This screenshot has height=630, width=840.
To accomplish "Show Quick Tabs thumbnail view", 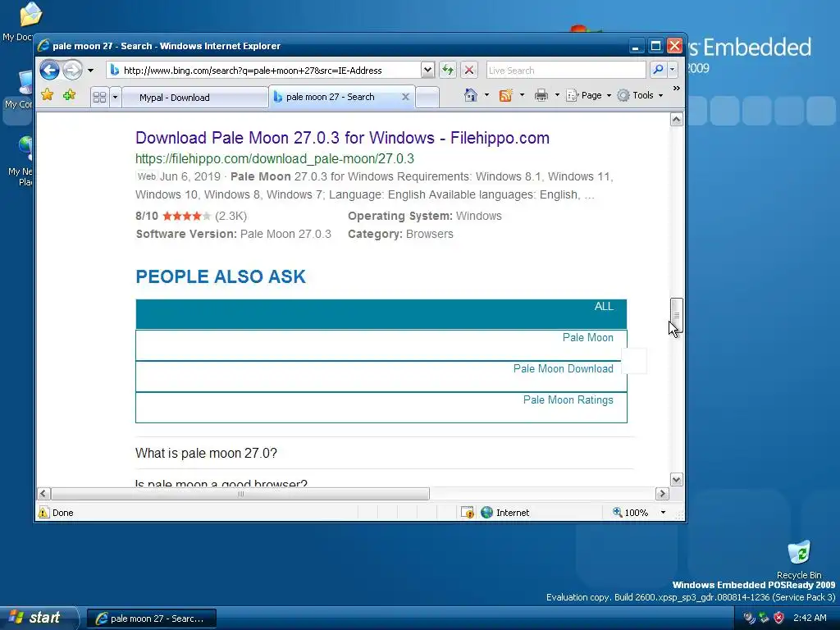I will coord(99,97).
